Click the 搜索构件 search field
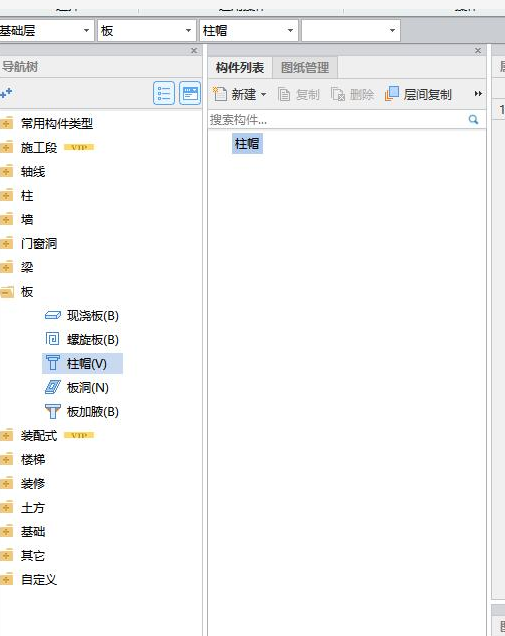505x636 pixels. click(337, 119)
